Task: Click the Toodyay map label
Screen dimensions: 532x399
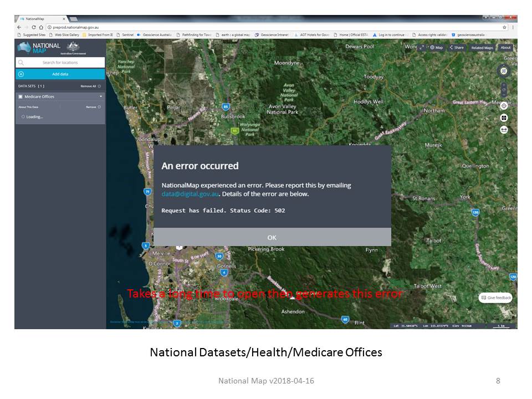Action: point(374,76)
